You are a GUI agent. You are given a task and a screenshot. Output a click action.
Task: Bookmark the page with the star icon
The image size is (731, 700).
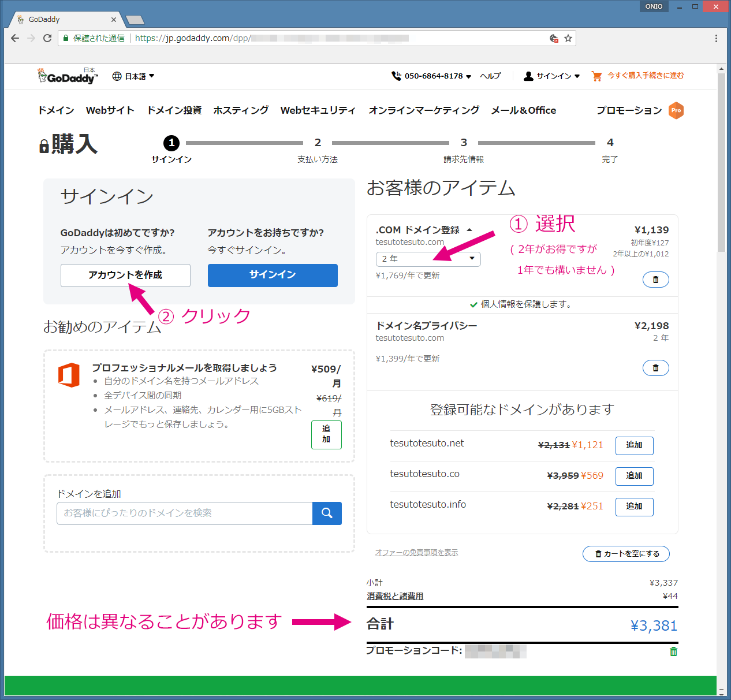pos(568,38)
